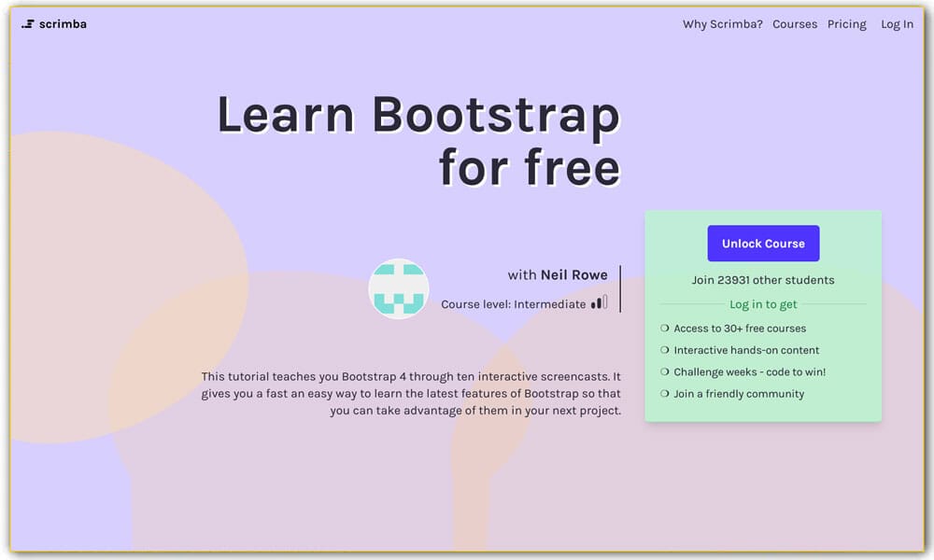Select the 'Access to 30+ free courses' item
Viewport: 934px width, 560px height.
click(x=740, y=328)
